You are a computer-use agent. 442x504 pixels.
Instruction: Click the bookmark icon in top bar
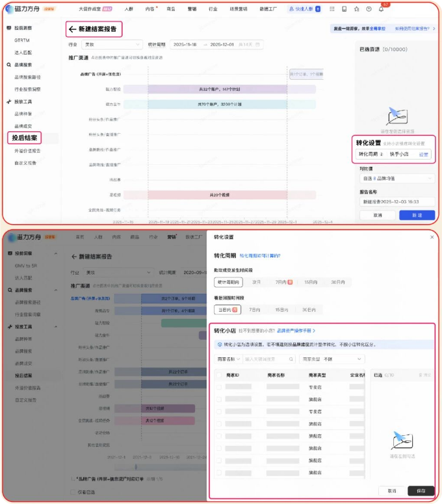(x=356, y=9)
